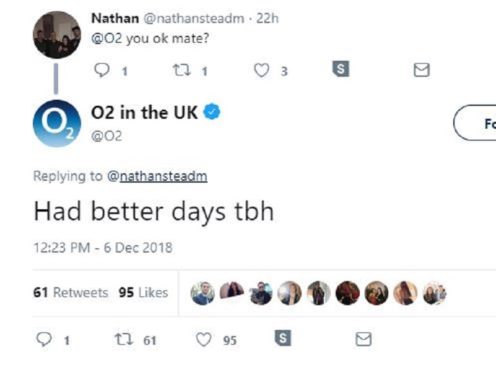Retweet Nathan's tweet
496x372 pixels.
[x=182, y=70]
